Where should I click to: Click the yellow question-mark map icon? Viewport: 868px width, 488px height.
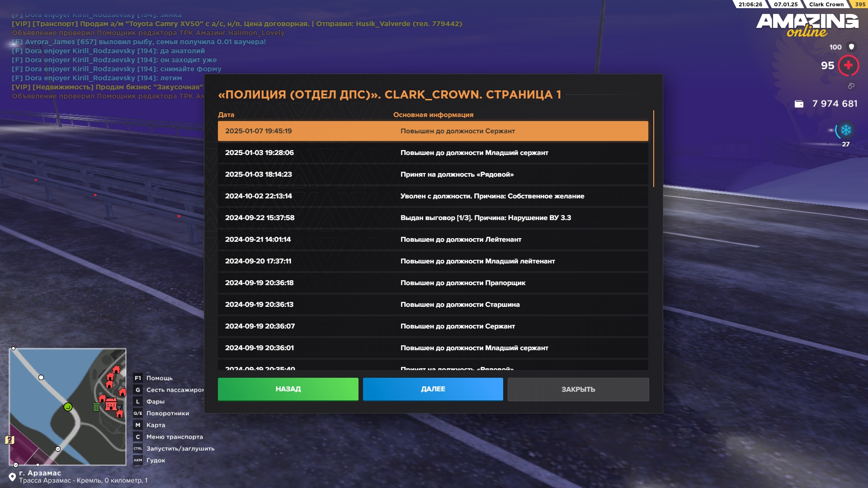coord(9,440)
